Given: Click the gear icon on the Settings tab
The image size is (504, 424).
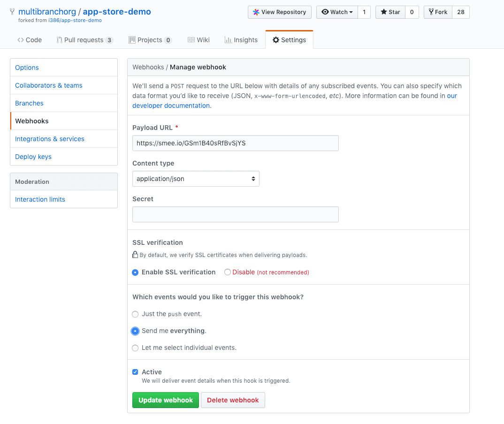Looking at the screenshot, I should 275,39.
